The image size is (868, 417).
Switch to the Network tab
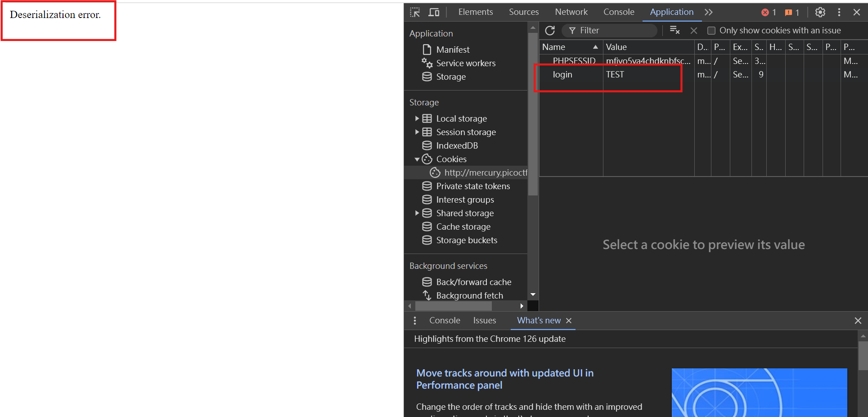click(571, 12)
